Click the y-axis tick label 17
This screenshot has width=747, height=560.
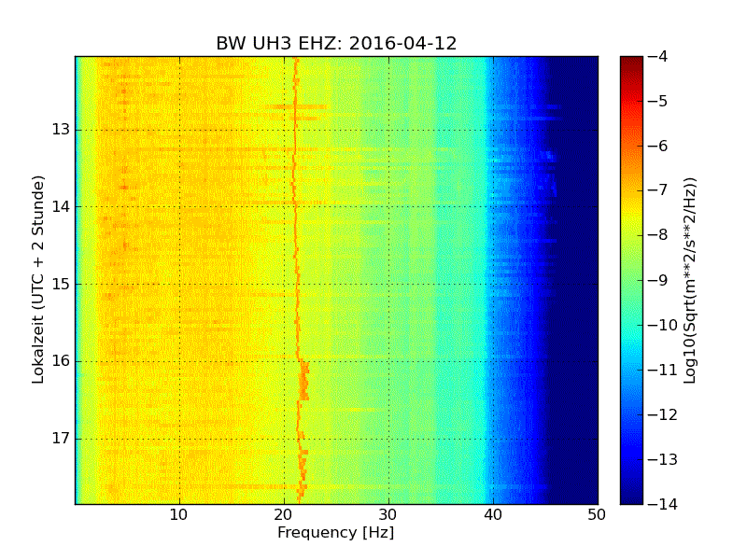click(61, 438)
